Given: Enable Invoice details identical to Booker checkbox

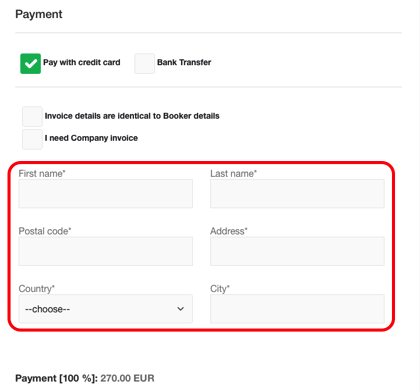Looking at the screenshot, I should [32, 116].
